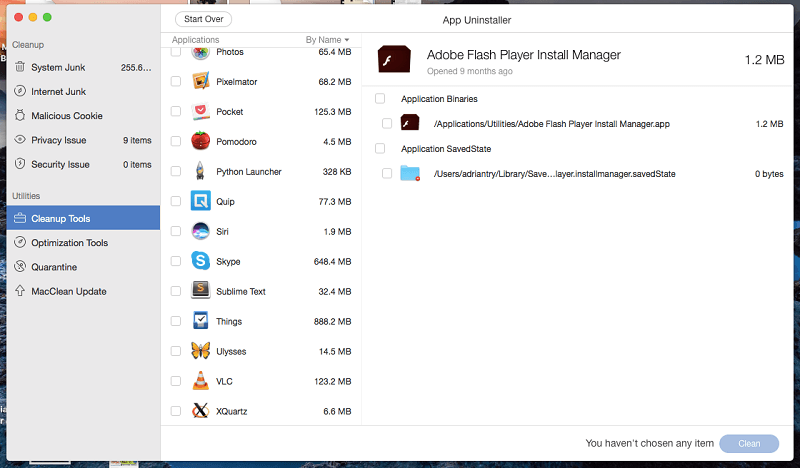
Task: Click the Siri app icon
Action: [201, 231]
